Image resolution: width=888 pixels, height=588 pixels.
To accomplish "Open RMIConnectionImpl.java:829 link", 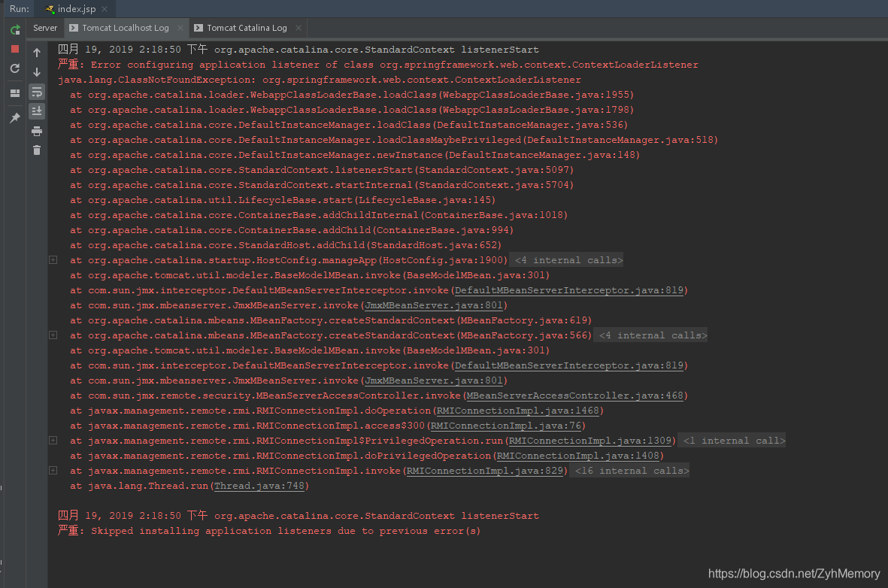I will click(x=485, y=471).
